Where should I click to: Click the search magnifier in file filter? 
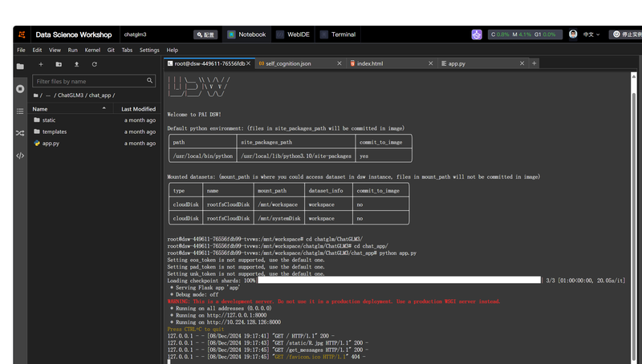[149, 80]
